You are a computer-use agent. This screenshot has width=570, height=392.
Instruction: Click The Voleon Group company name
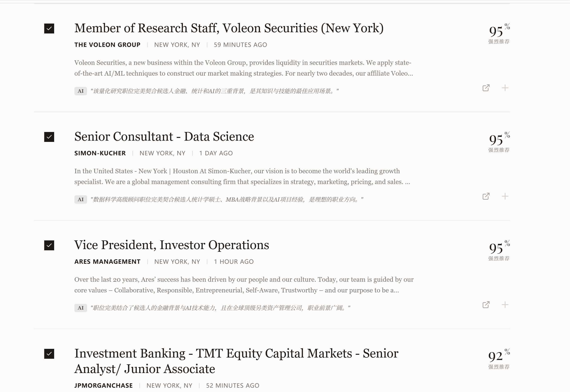coord(107,45)
